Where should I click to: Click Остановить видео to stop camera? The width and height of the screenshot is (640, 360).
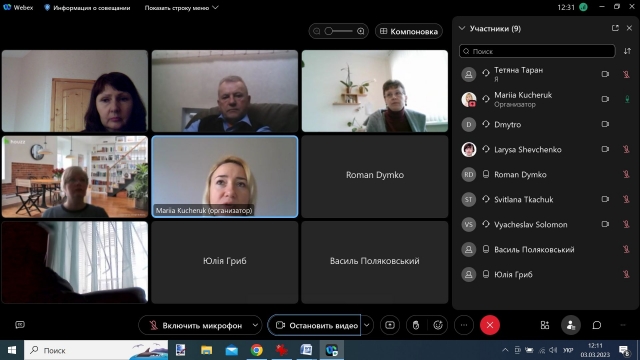point(314,325)
